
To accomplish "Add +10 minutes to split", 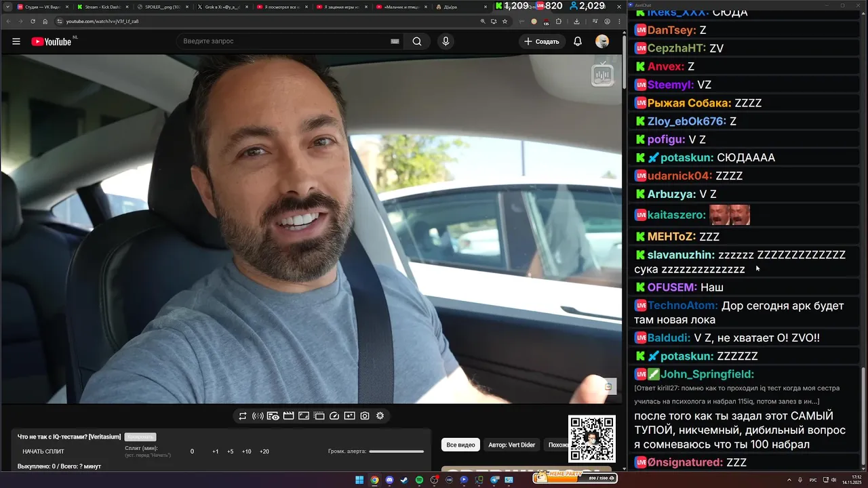I will (x=247, y=451).
